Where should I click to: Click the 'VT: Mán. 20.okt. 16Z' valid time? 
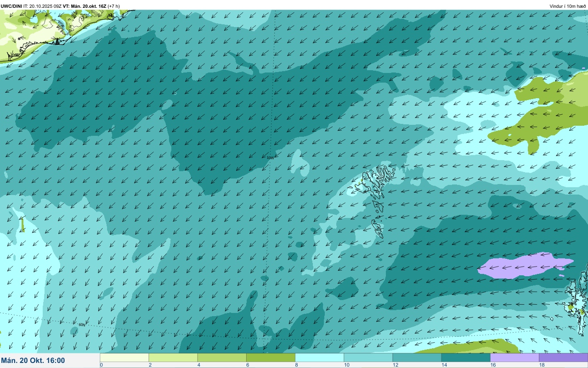(85, 6)
